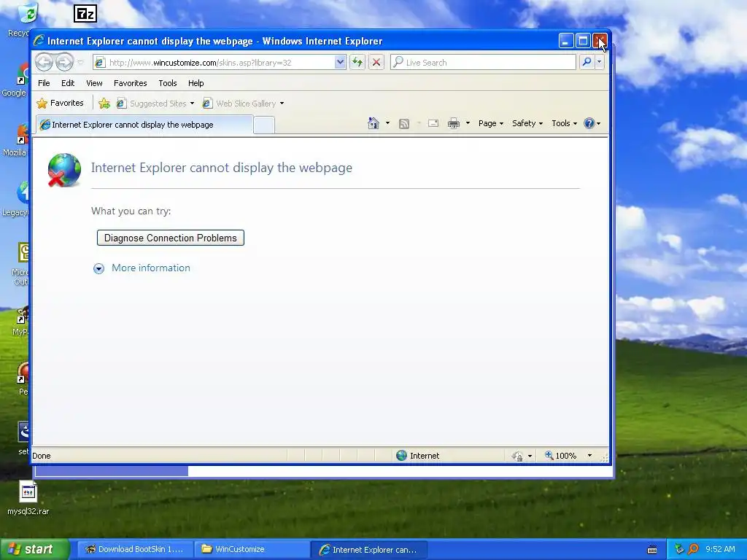The width and height of the screenshot is (747, 560).
Task: Print the page with printer icon
Action: pos(454,123)
